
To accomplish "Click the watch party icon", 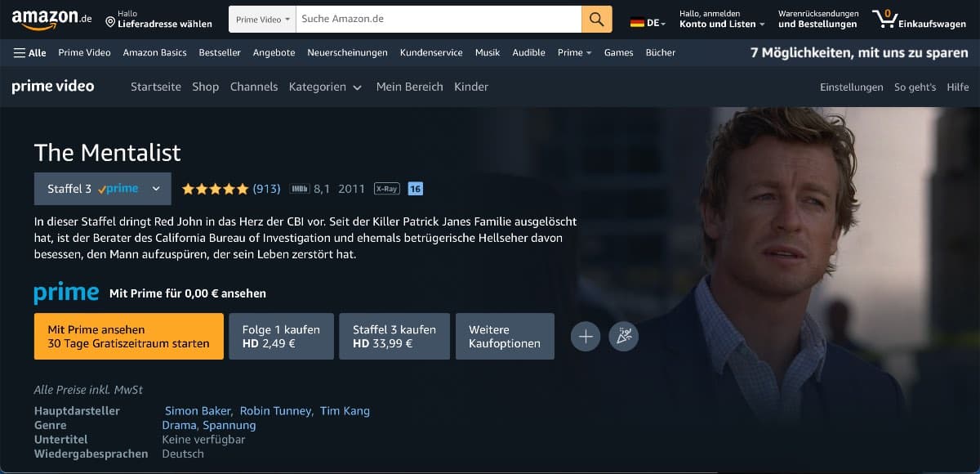I will (x=624, y=336).
